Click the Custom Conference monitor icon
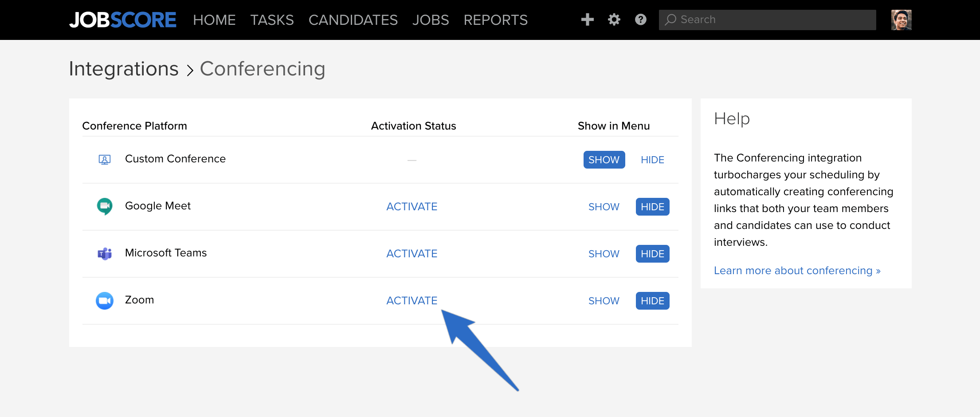This screenshot has height=417, width=980. click(105, 160)
